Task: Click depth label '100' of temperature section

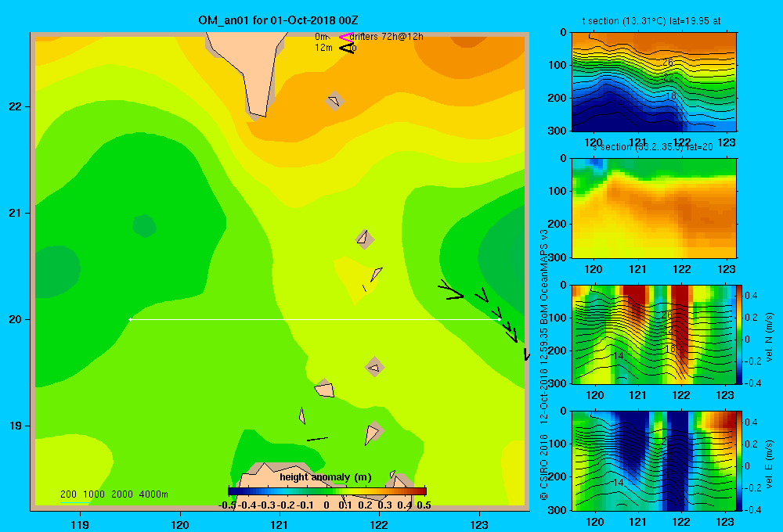Action: [557, 65]
